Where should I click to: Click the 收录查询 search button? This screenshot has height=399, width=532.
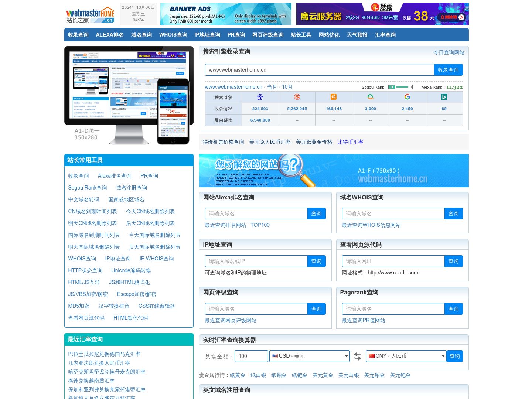[448, 70]
